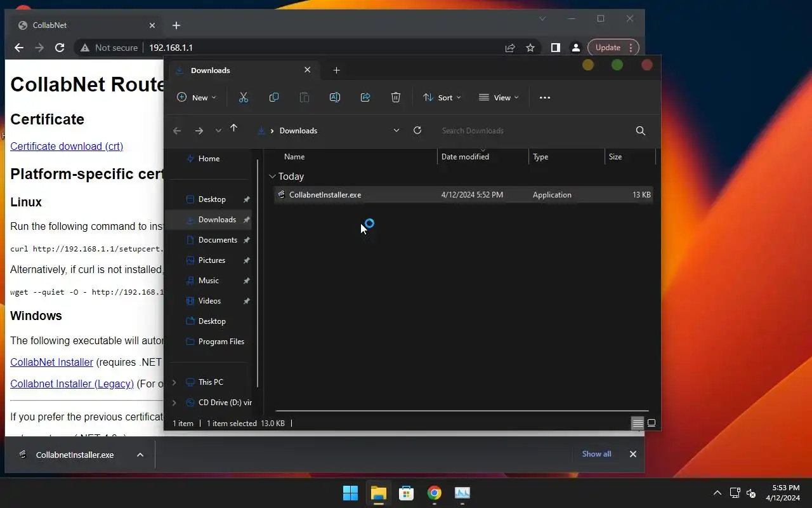This screenshot has width=812, height=508.
Task: Go forward in File Explorer navigation
Action: 199,130
